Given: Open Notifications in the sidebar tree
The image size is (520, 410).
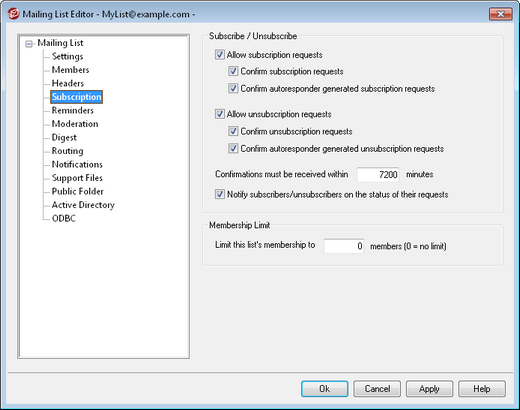Looking at the screenshot, I should coord(77,164).
